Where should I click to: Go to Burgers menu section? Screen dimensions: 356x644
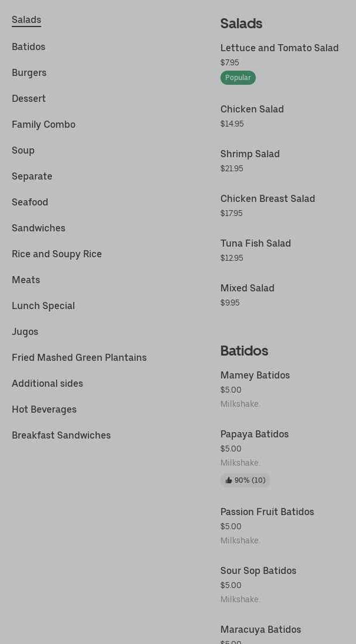[x=29, y=72]
